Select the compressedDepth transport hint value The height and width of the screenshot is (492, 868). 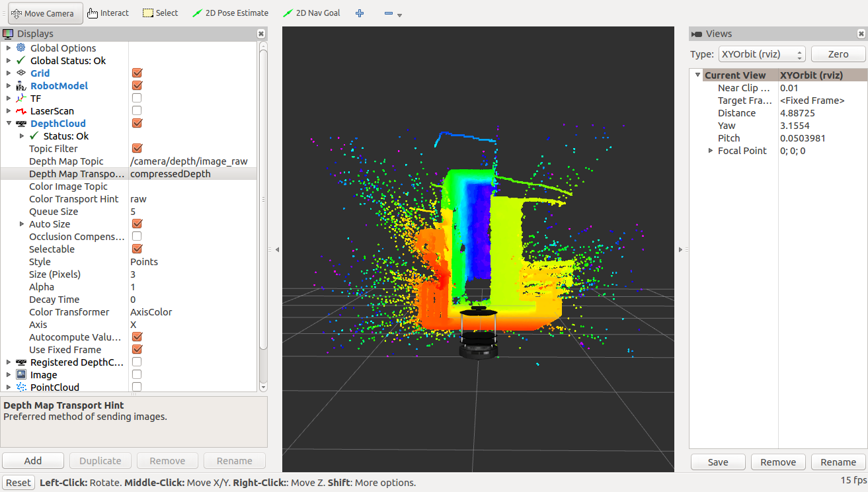[192, 173]
